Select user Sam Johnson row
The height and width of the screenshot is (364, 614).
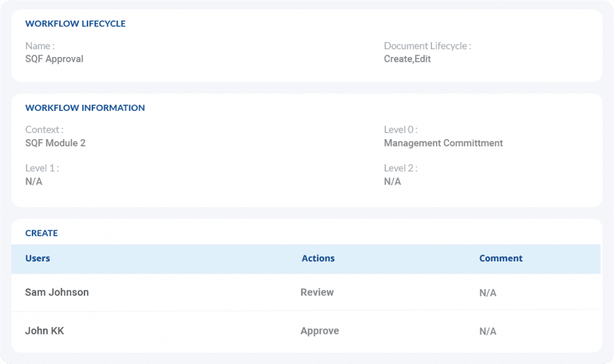(x=57, y=292)
